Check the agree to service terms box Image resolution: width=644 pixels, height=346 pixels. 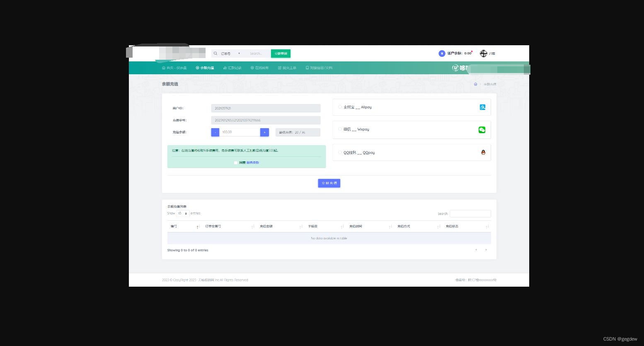pyautogui.click(x=236, y=163)
